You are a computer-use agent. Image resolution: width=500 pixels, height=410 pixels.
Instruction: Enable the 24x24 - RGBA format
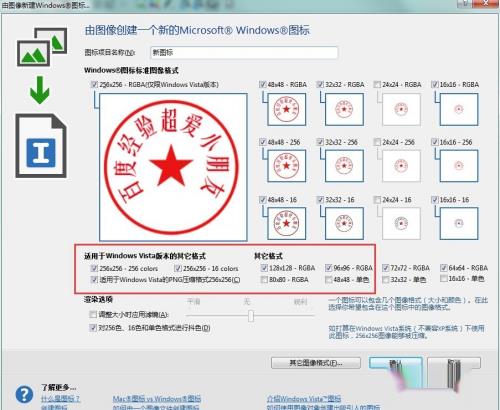point(377,84)
